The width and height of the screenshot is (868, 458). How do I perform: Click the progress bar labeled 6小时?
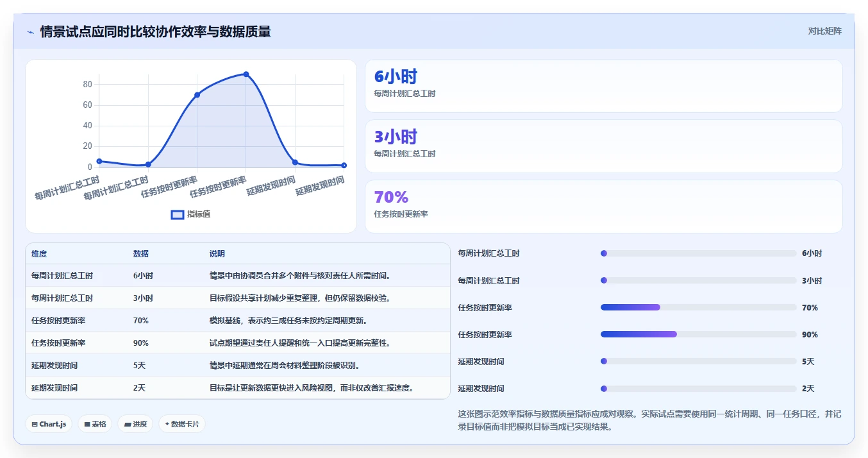click(698, 253)
